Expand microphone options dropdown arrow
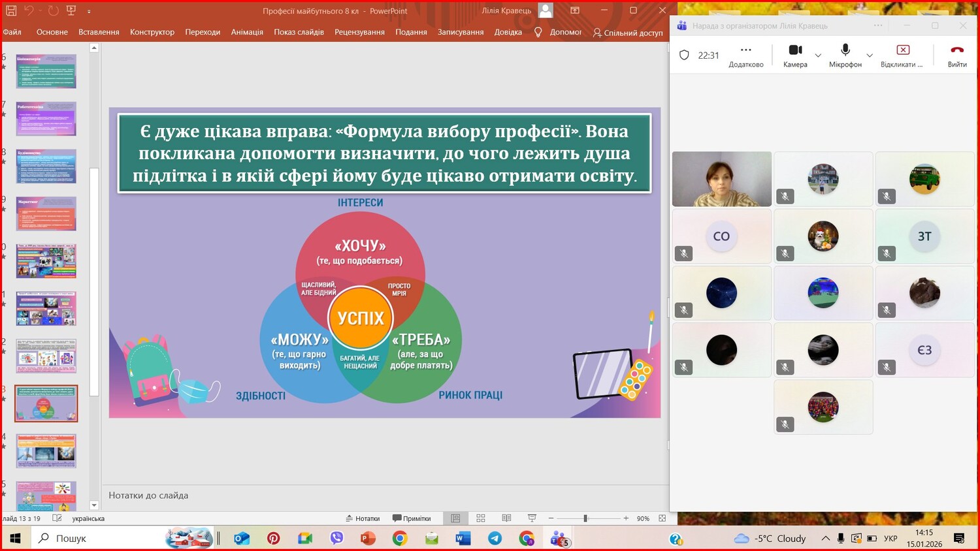This screenshot has height=551, width=980. tap(870, 55)
